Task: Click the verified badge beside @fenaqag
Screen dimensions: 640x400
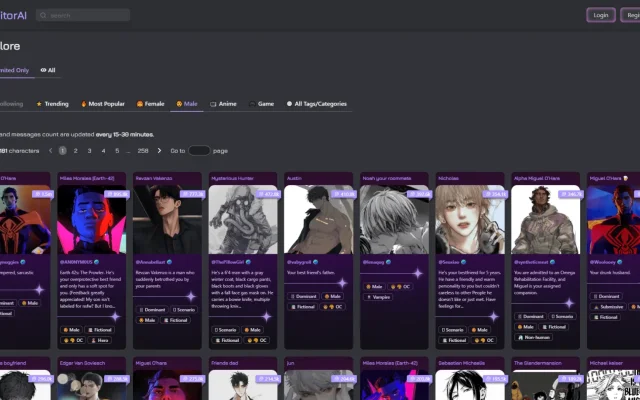Action: [389, 262]
